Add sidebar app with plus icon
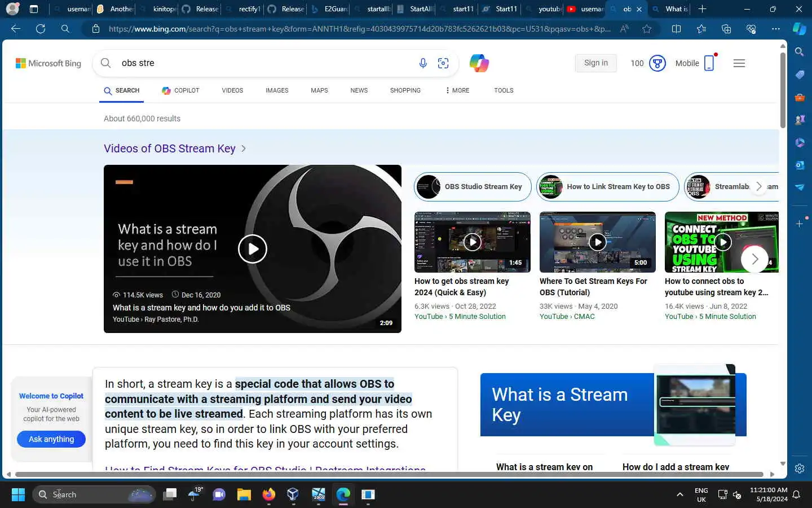 coord(800,224)
